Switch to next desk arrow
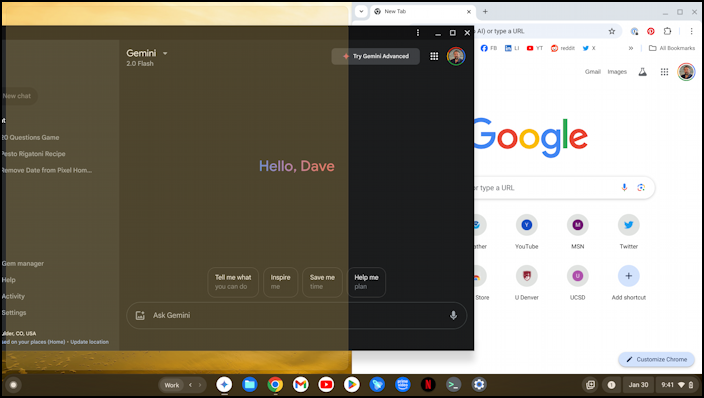The height and width of the screenshot is (398, 704). point(200,385)
